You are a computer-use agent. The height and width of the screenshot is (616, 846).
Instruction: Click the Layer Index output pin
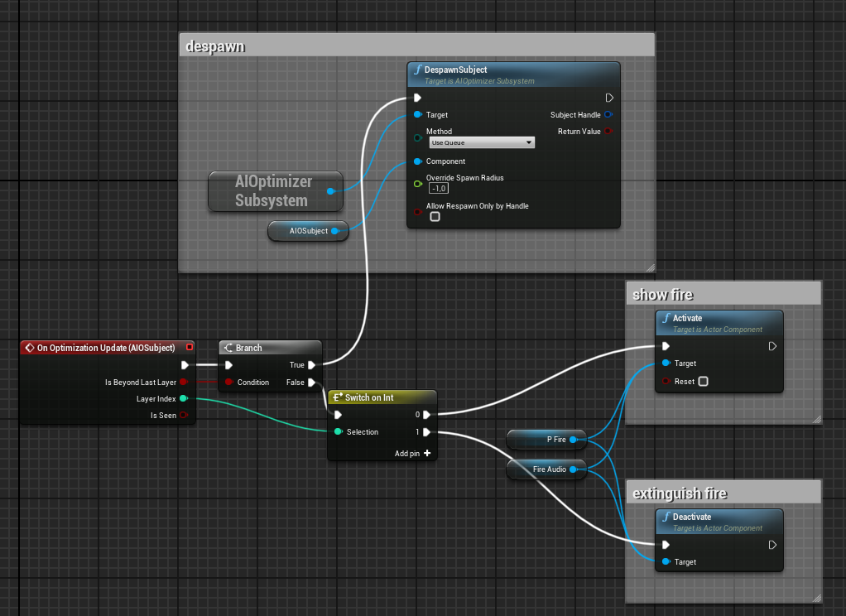(183, 399)
